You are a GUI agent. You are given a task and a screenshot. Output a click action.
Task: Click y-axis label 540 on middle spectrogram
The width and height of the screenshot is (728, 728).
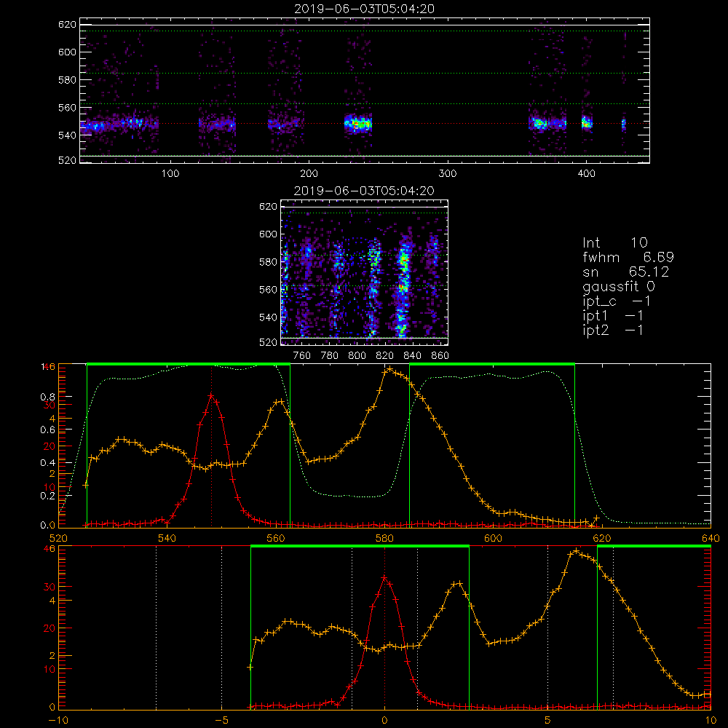(268, 317)
